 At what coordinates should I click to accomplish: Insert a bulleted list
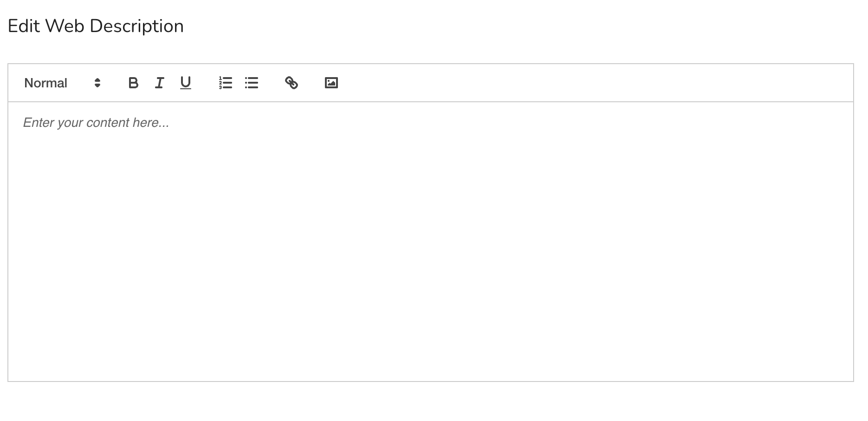tap(251, 83)
